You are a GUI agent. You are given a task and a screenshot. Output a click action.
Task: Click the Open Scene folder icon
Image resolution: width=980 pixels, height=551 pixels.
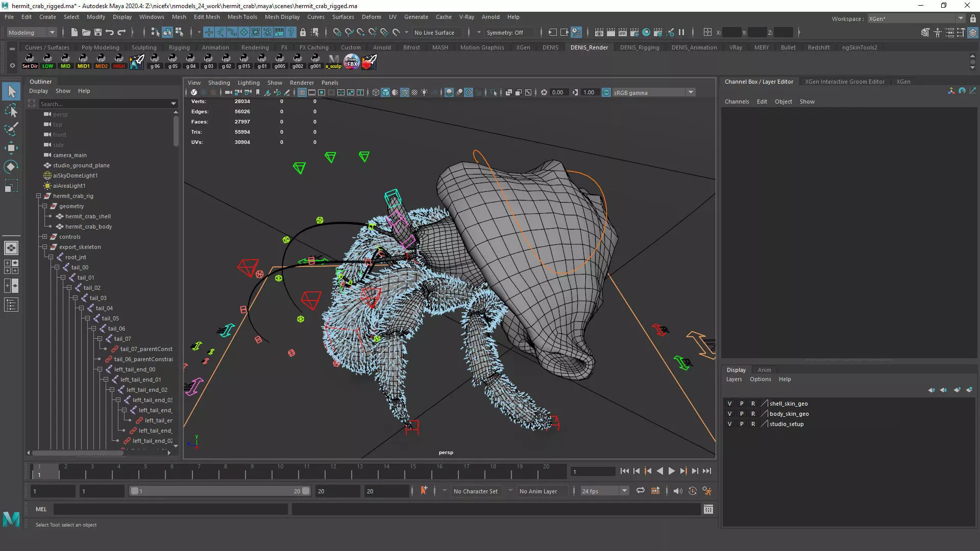pos(86,32)
